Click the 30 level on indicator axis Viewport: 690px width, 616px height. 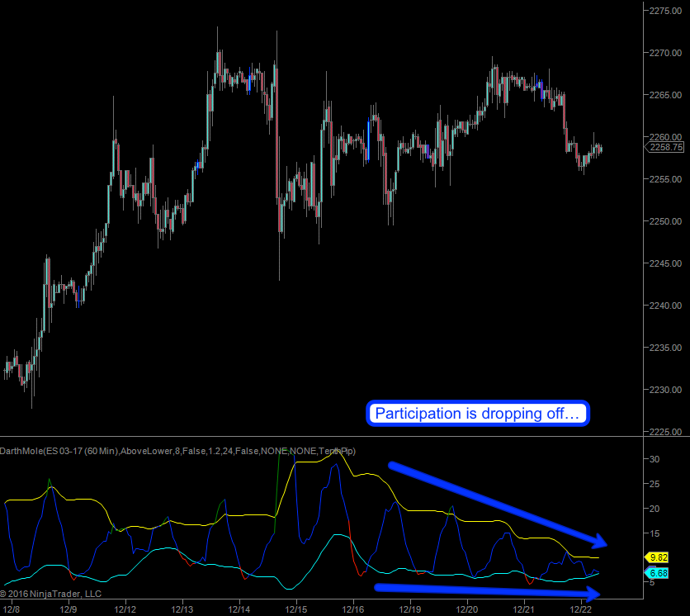pos(655,459)
